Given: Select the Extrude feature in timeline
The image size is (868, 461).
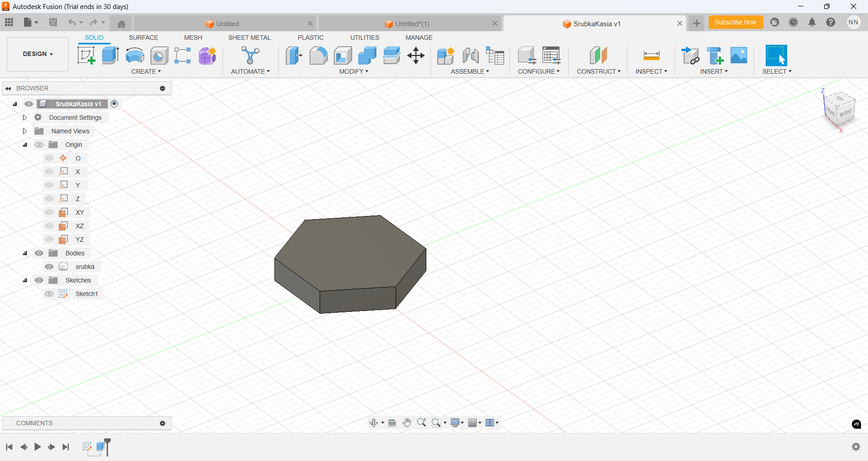Looking at the screenshot, I should 101,447.
